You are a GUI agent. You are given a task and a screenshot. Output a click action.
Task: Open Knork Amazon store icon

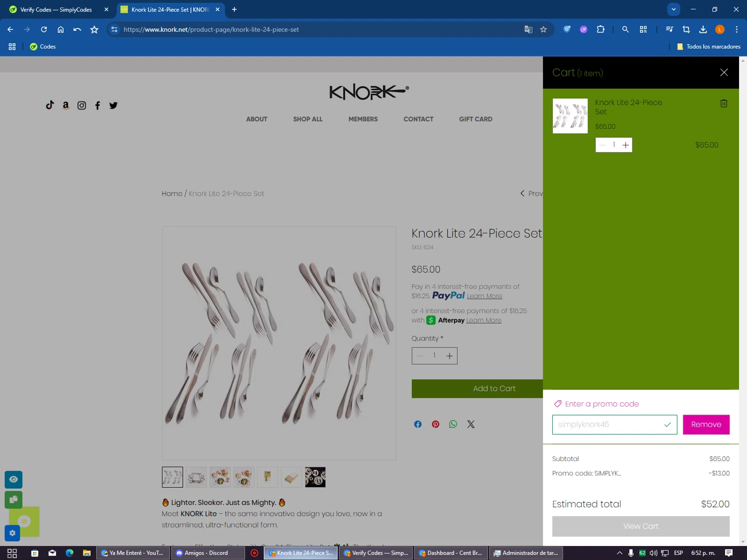(x=66, y=105)
